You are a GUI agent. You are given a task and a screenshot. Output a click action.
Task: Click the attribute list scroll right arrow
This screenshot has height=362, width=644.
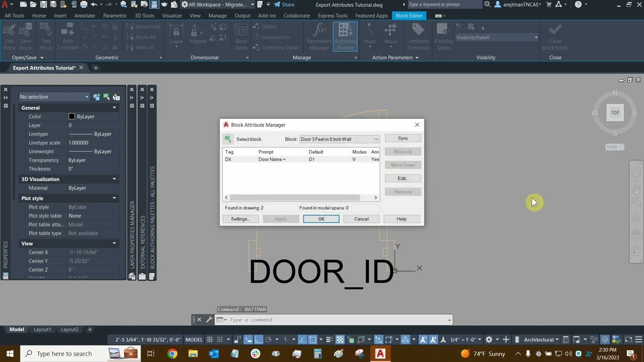click(375, 198)
